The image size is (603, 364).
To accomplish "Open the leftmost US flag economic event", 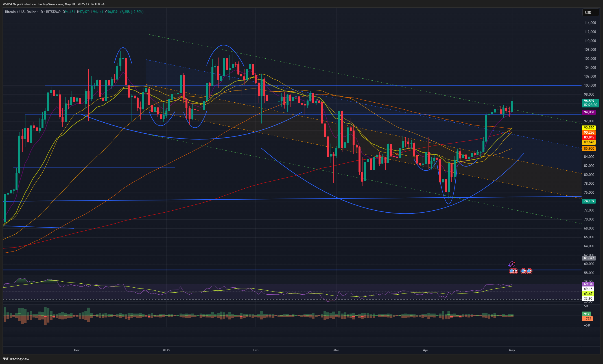I will [512, 271].
